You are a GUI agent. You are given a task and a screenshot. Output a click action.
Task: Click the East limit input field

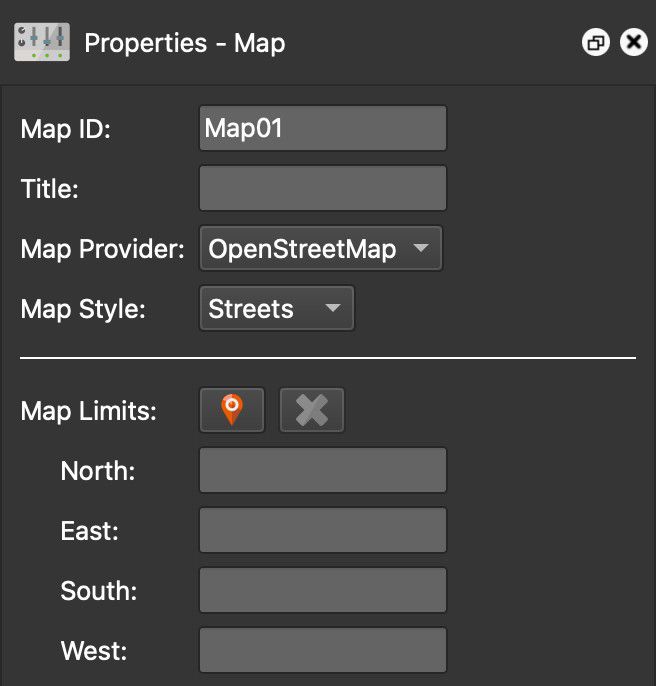click(x=323, y=530)
